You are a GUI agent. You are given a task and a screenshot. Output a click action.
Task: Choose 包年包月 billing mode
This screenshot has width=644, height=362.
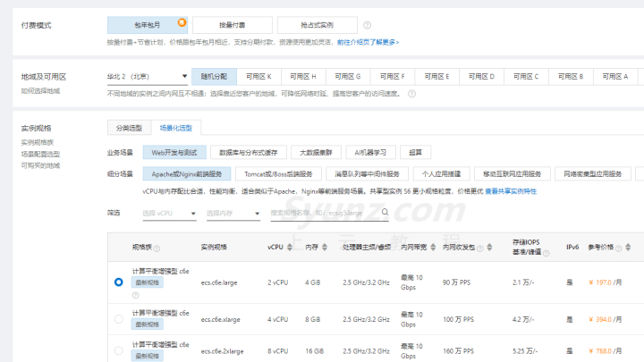(x=148, y=25)
